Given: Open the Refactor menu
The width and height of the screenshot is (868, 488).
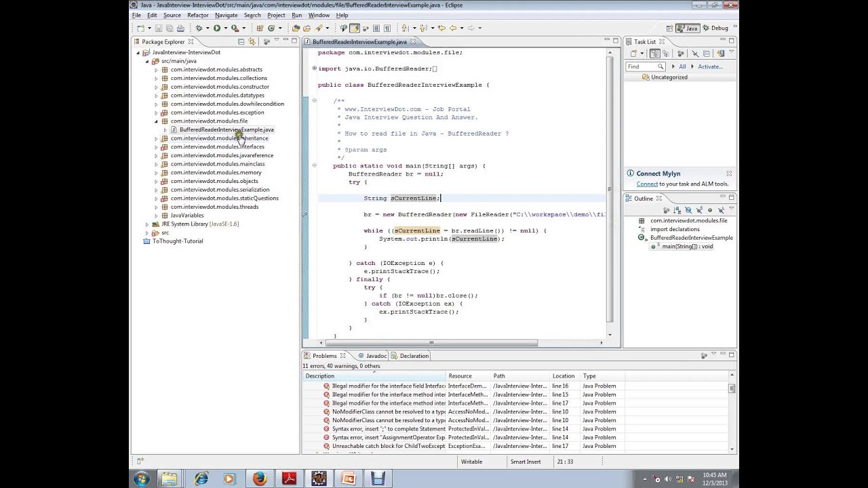Looking at the screenshot, I should tap(198, 15).
